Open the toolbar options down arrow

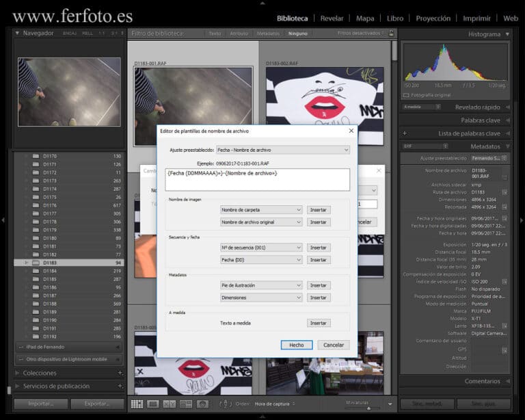click(390, 404)
